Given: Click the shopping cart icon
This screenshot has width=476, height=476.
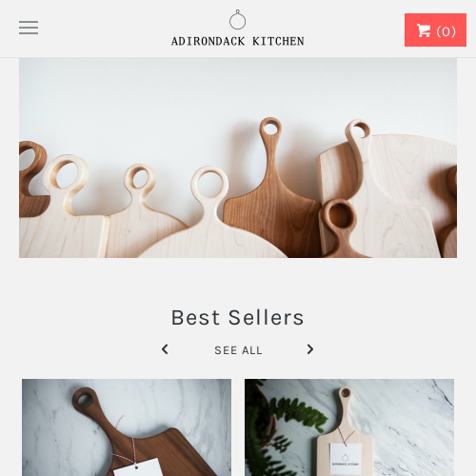Looking at the screenshot, I should (x=424, y=30).
